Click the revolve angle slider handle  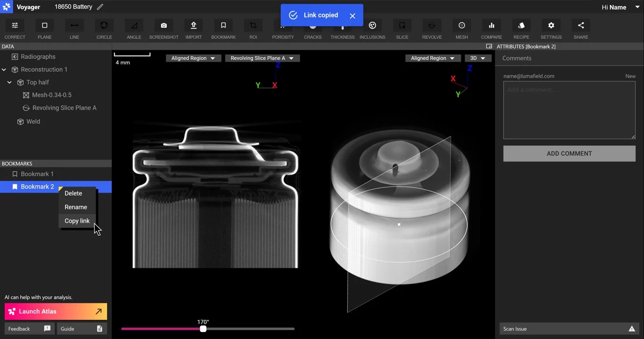coord(203,329)
